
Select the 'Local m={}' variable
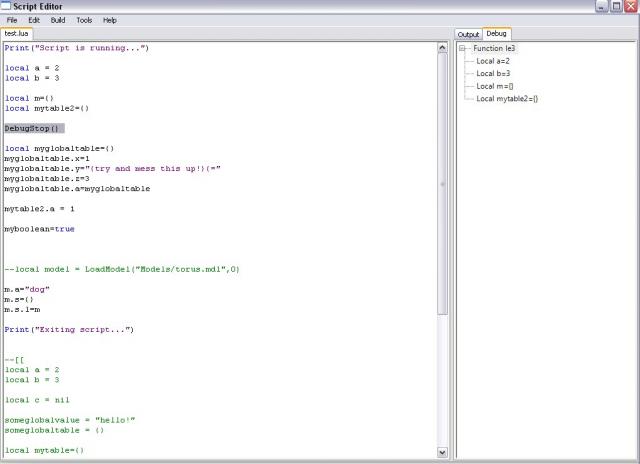(x=495, y=87)
